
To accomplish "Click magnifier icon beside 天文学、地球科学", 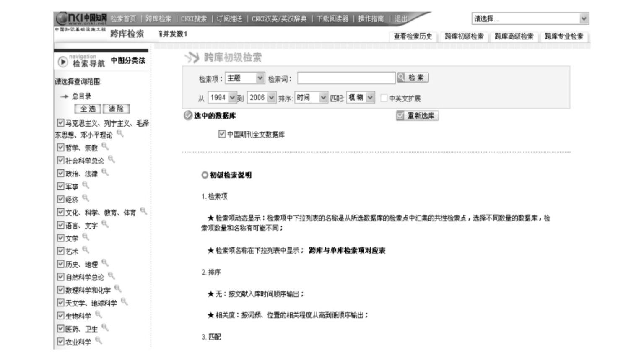I will click(125, 302).
